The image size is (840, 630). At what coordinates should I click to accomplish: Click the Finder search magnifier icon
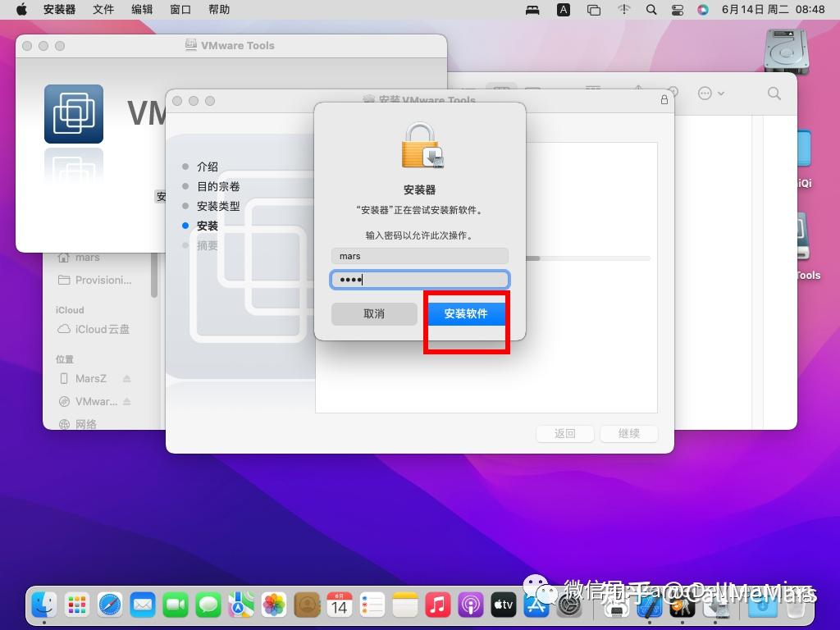774,94
